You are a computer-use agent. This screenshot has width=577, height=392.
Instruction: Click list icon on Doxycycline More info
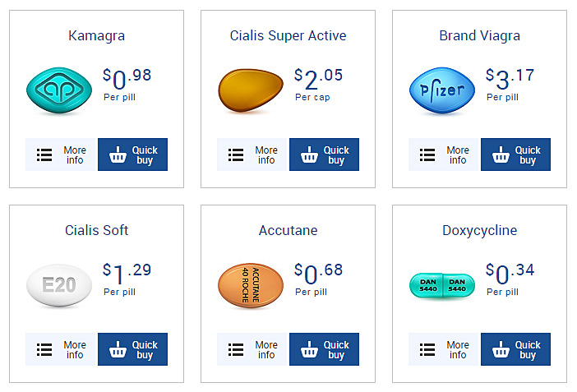pyautogui.click(x=427, y=349)
